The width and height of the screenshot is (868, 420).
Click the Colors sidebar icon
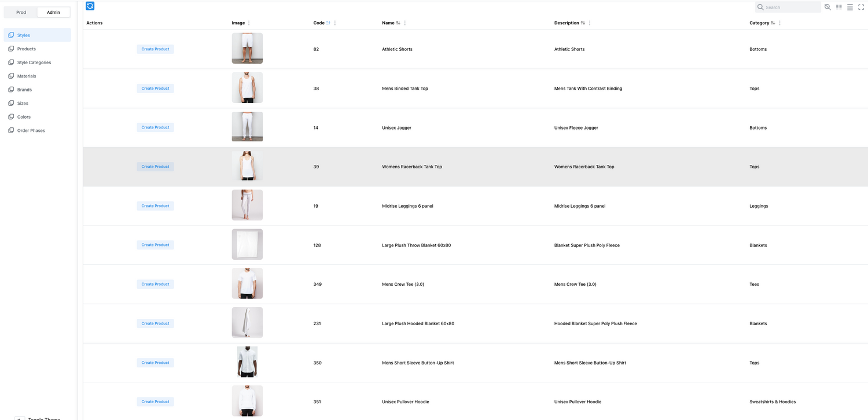(x=11, y=117)
